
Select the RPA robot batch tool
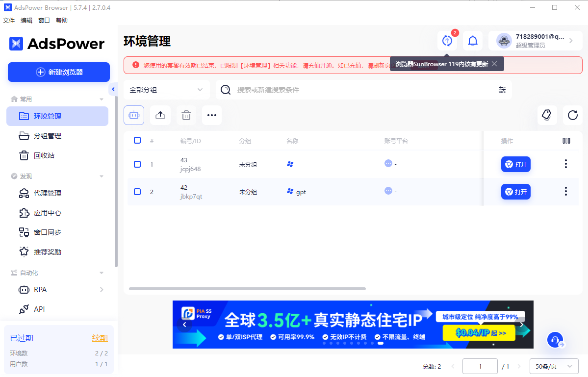click(134, 115)
